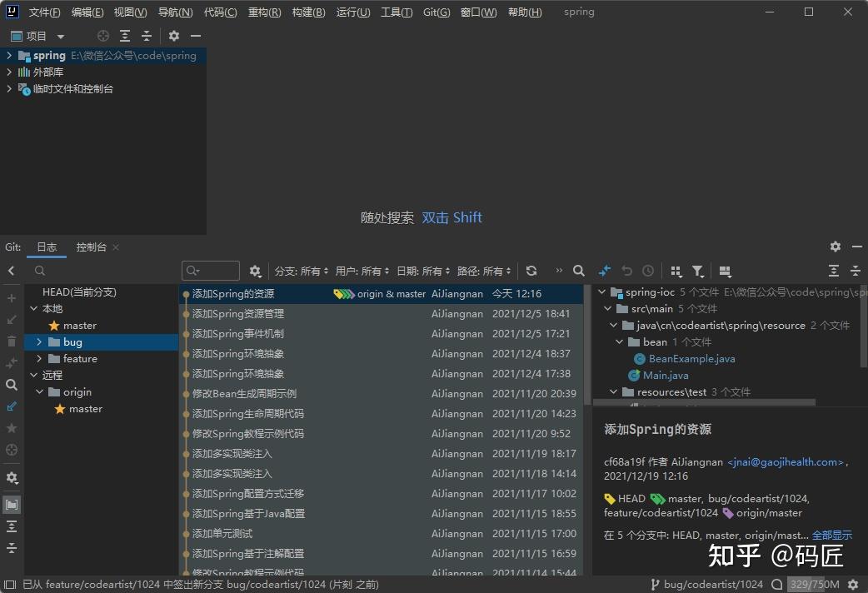868x593 pixels.
Task: Click the new branch plus icon
Action: (12, 300)
